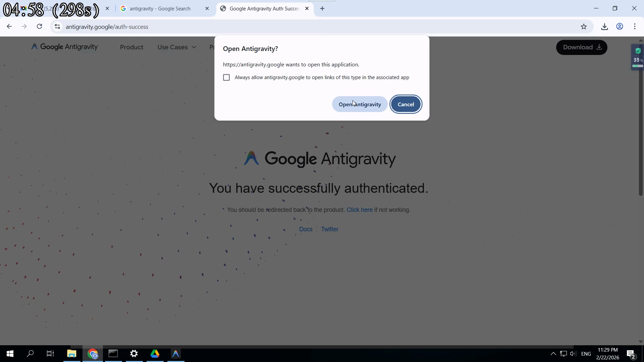
Task: Cancel the Open Antigravity dialog
Action: click(406, 104)
